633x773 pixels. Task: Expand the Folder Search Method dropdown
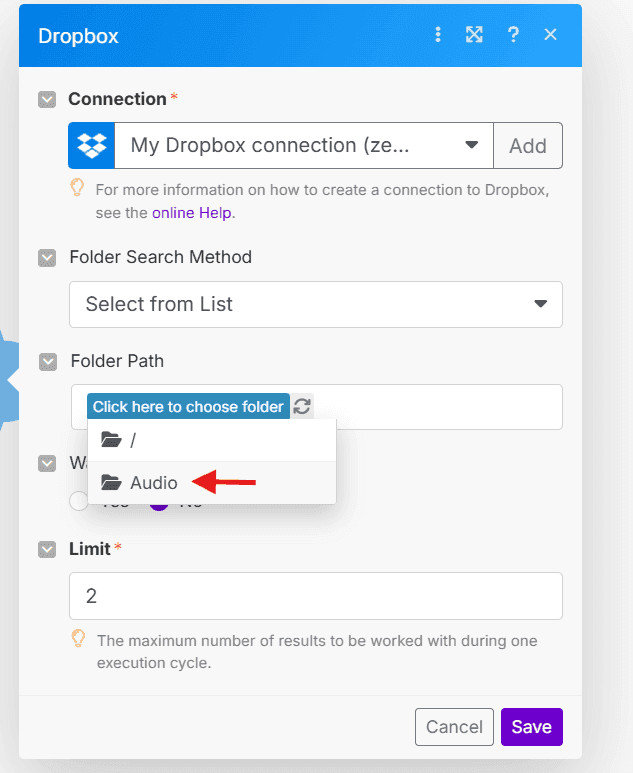(315, 304)
